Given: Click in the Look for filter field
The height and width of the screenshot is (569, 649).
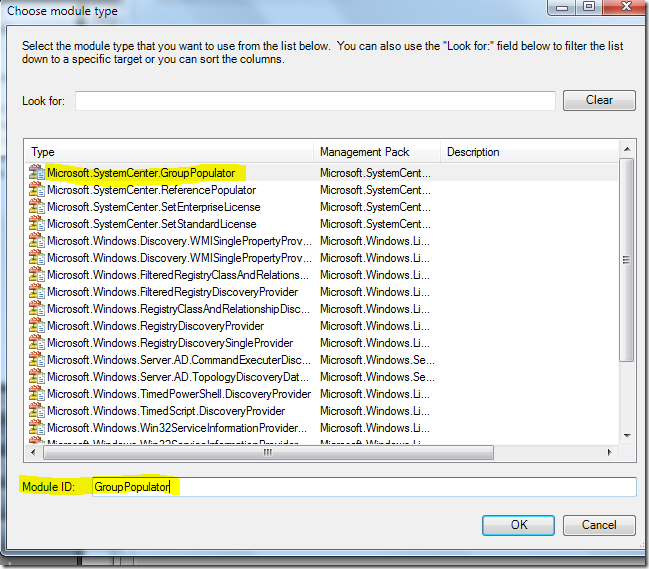Looking at the screenshot, I should click(315, 101).
